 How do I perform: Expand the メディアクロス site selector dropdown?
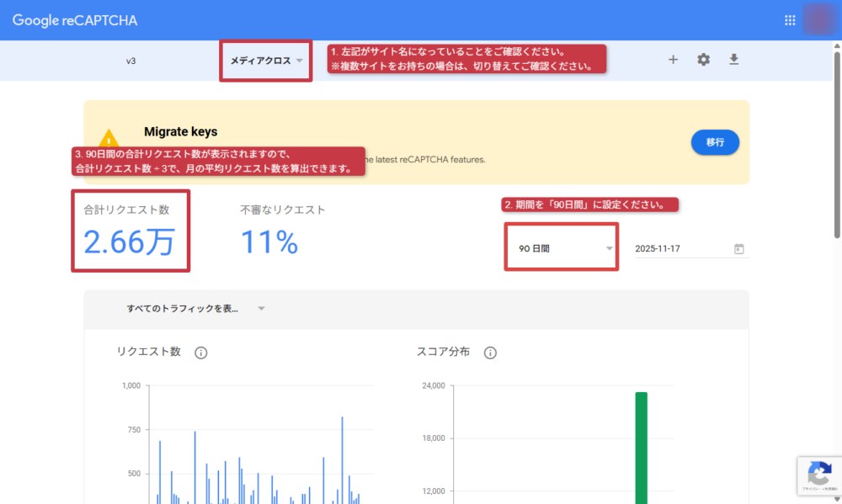tap(266, 61)
